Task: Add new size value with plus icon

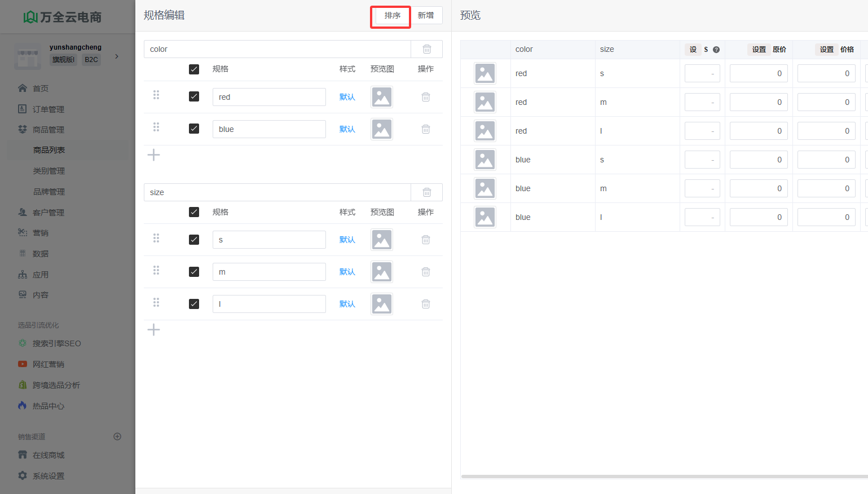Action: coord(153,330)
